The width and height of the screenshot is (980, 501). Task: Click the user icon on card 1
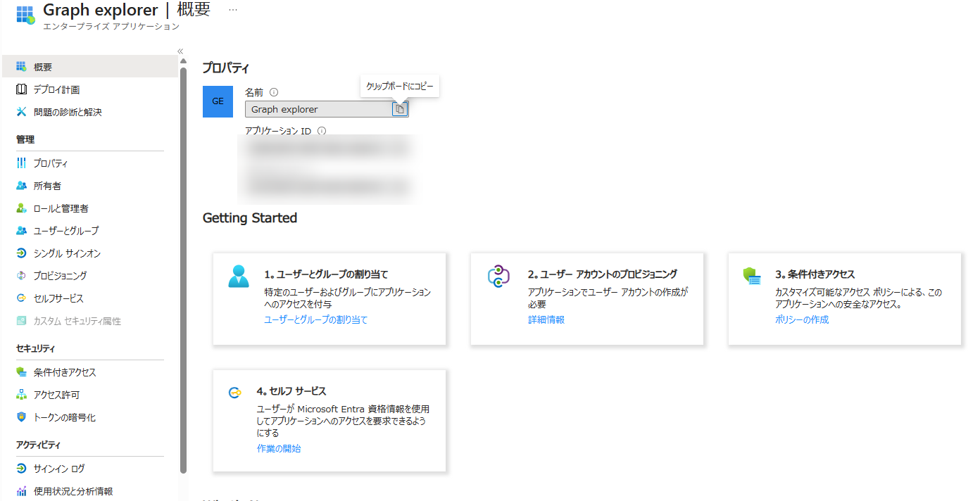239,276
